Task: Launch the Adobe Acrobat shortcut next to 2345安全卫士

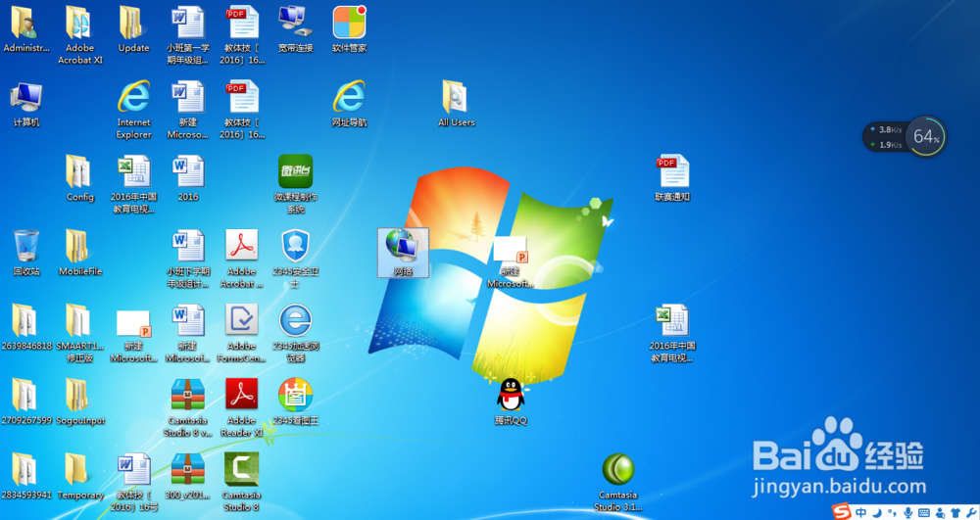Action: click(x=241, y=259)
